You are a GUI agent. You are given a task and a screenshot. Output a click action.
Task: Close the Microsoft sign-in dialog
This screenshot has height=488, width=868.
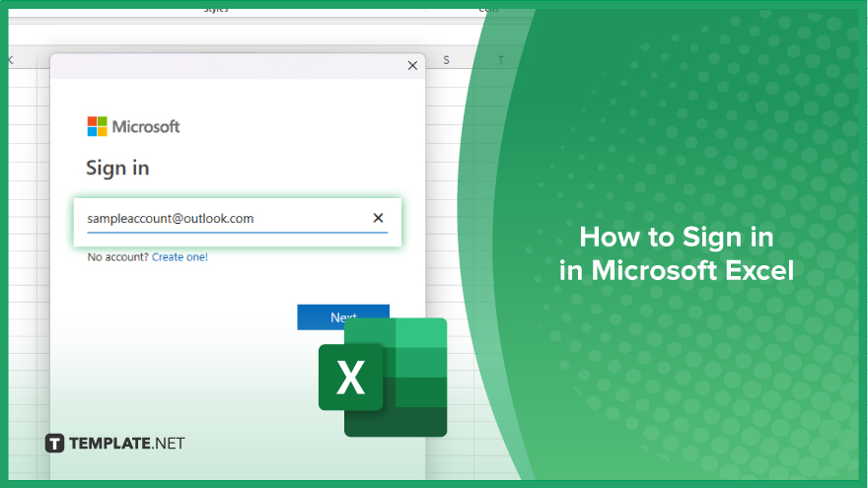[412, 65]
